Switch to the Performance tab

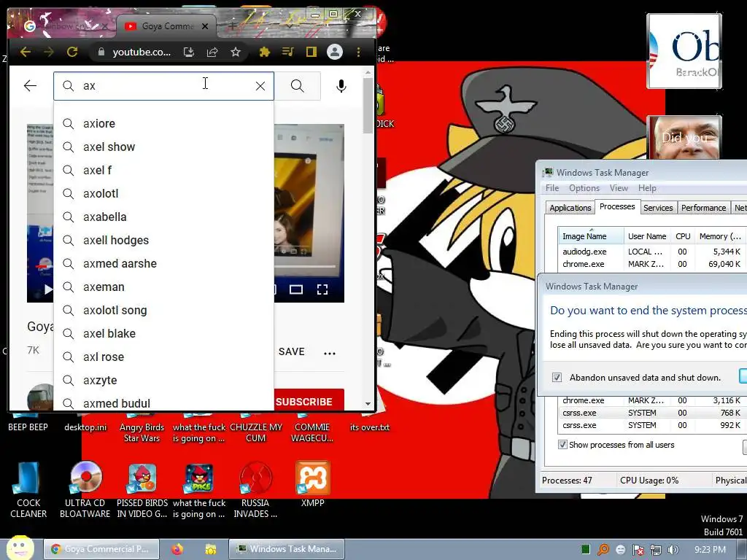click(x=704, y=208)
